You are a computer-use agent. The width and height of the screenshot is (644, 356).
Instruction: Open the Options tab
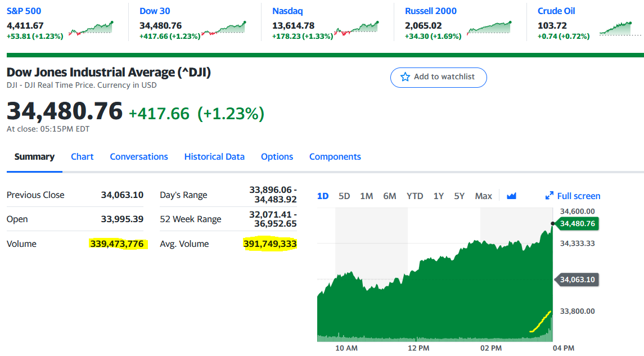(277, 157)
